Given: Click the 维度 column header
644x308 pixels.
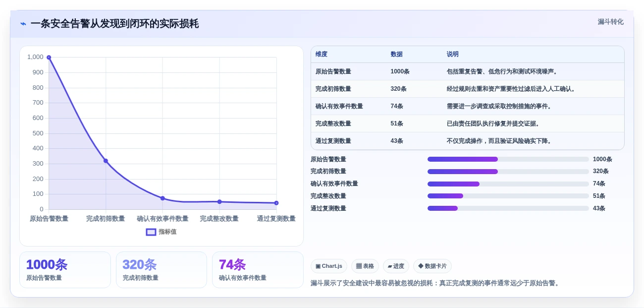Looking at the screenshot, I should tap(322, 54).
